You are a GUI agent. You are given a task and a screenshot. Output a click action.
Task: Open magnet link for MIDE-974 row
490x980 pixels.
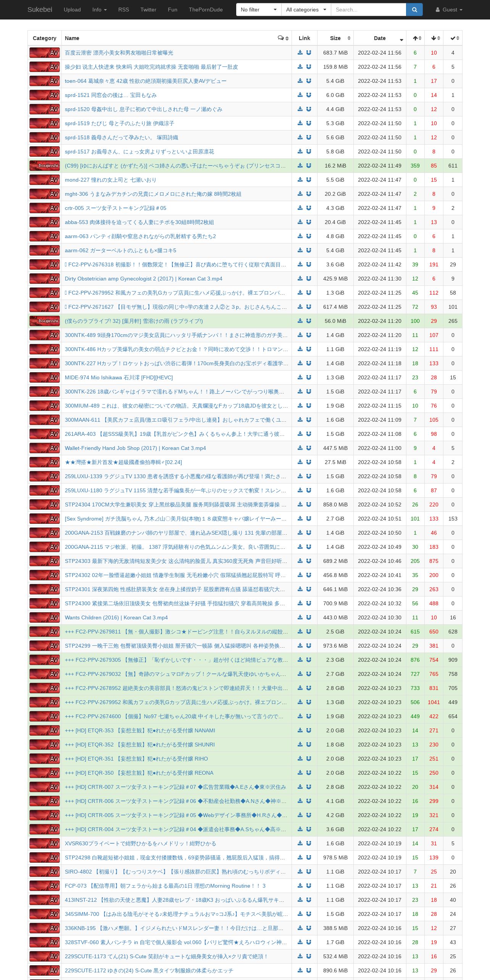click(309, 377)
